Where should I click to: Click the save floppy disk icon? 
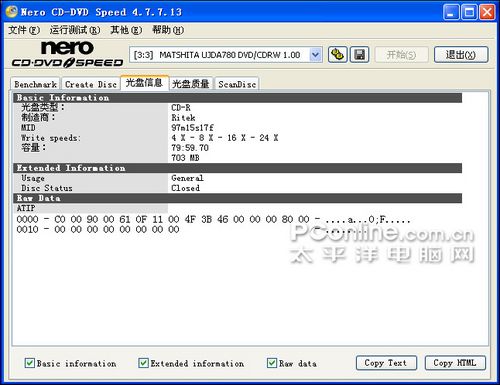coord(359,55)
